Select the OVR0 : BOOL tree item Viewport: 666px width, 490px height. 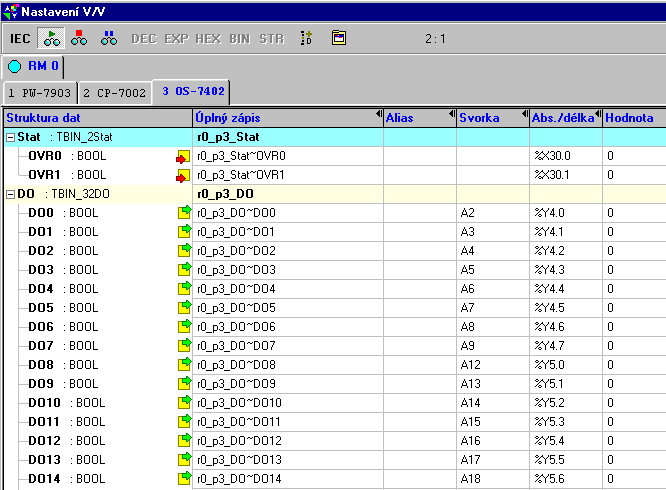click(x=67, y=156)
